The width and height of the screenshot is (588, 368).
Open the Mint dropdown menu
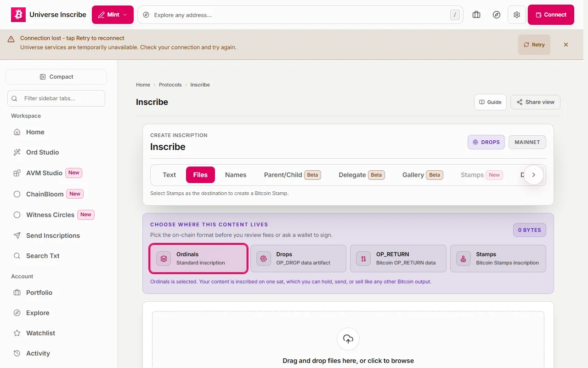tap(113, 15)
